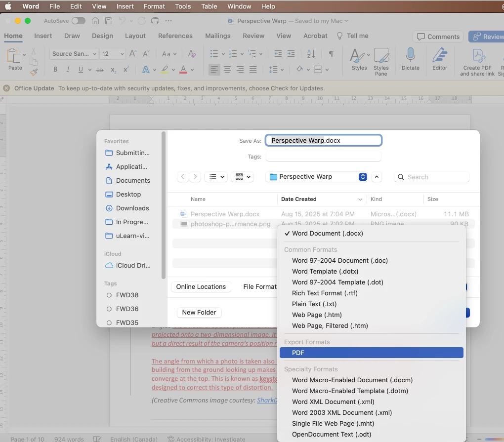Click the Format Painter brush icon

coord(34,73)
